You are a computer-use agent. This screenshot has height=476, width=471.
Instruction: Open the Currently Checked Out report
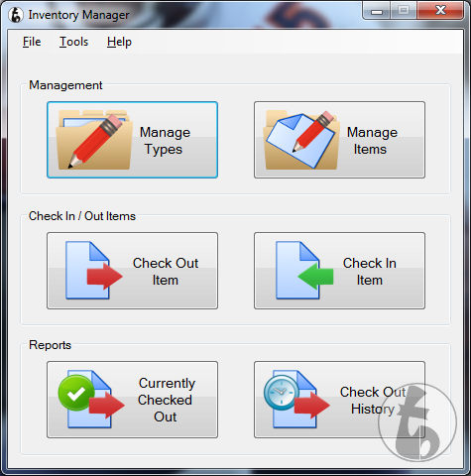click(132, 400)
